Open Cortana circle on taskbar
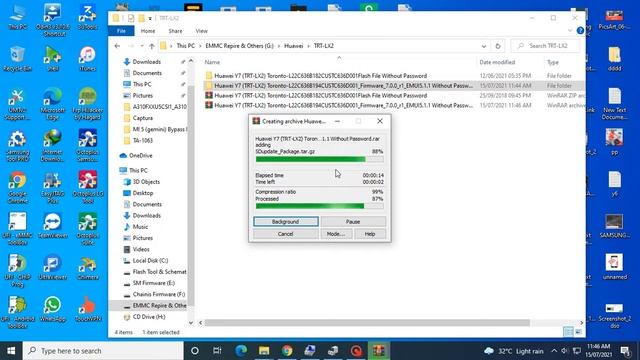This screenshot has width=640, height=360. click(195, 351)
